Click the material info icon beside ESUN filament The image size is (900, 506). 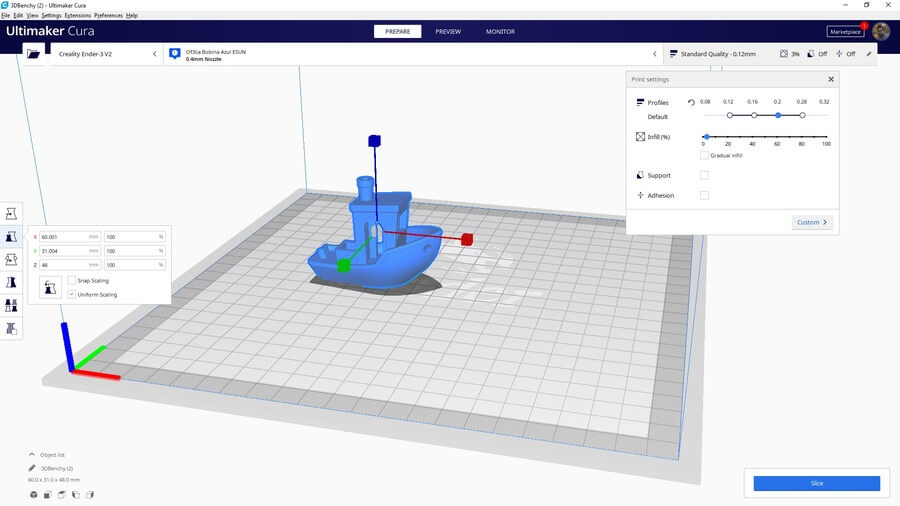coord(174,54)
